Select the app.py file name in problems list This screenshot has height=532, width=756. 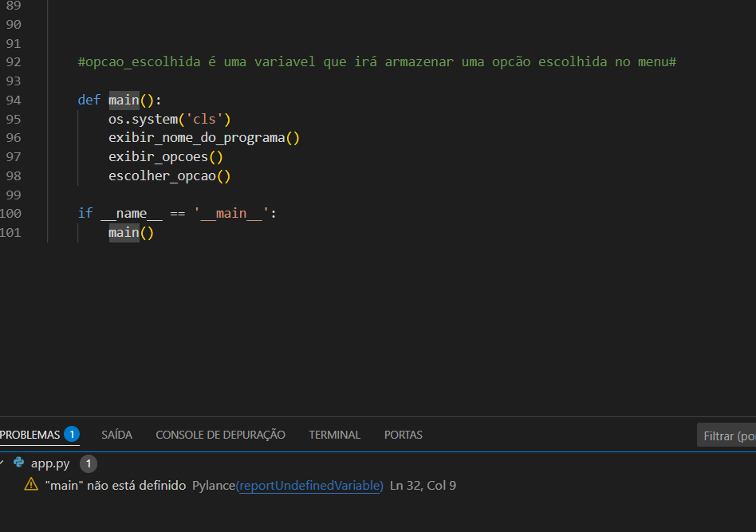click(x=50, y=463)
